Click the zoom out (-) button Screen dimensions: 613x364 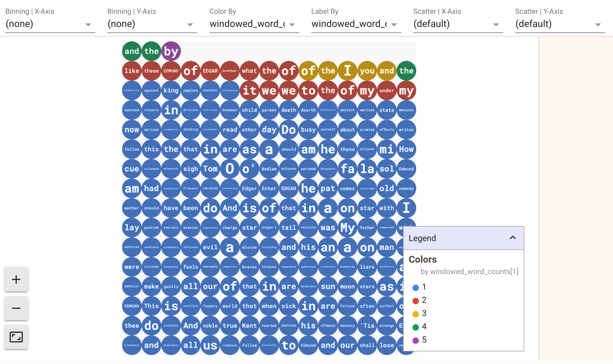[x=16, y=308]
